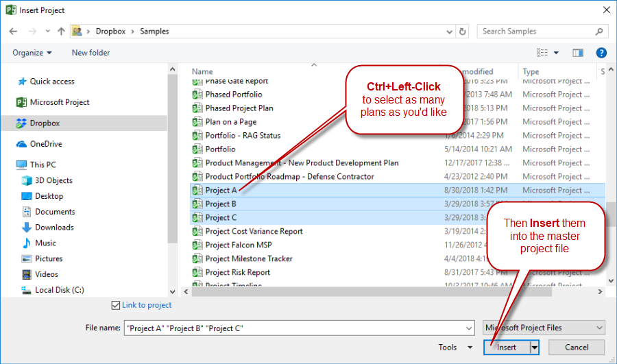617x364 pixels.
Task: Select the Phased Portfolio file icon
Action: [197, 95]
